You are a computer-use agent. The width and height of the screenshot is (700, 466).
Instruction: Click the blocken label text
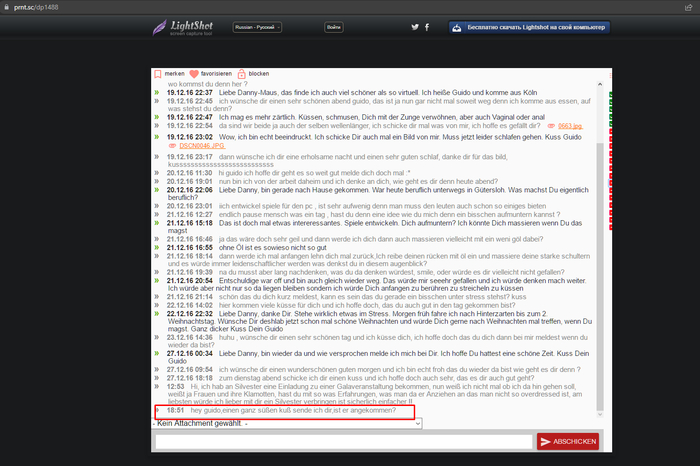(259, 74)
